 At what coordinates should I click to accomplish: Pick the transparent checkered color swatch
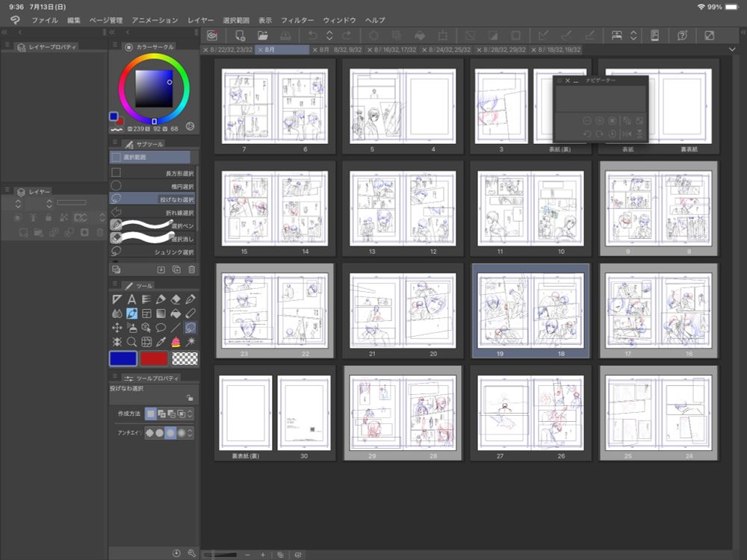tap(185, 358)
